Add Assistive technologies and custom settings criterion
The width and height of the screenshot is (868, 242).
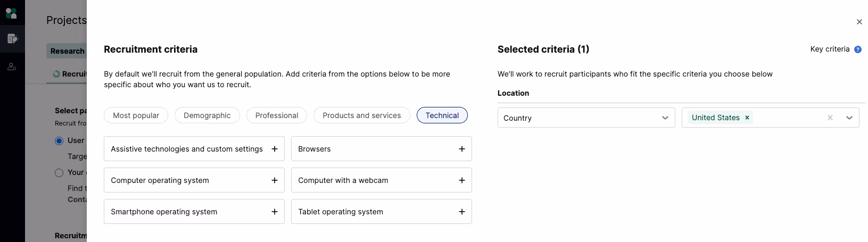coord(275,149)
